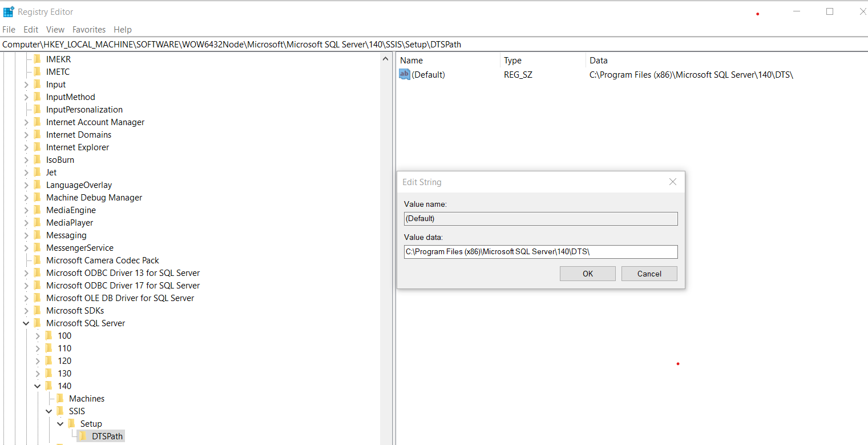Cancel the Edit String dialog

click(649, 274)
